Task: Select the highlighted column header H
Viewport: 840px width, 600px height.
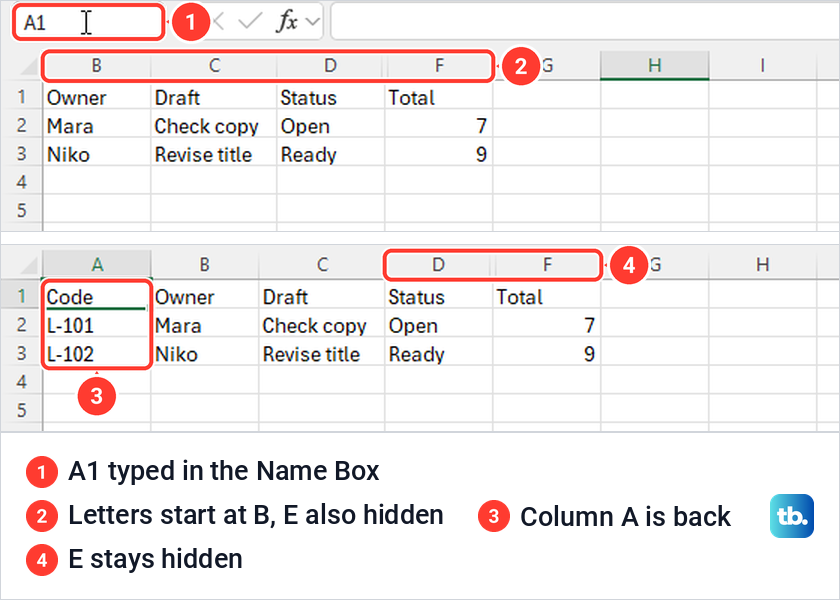Action: [655, 66]
